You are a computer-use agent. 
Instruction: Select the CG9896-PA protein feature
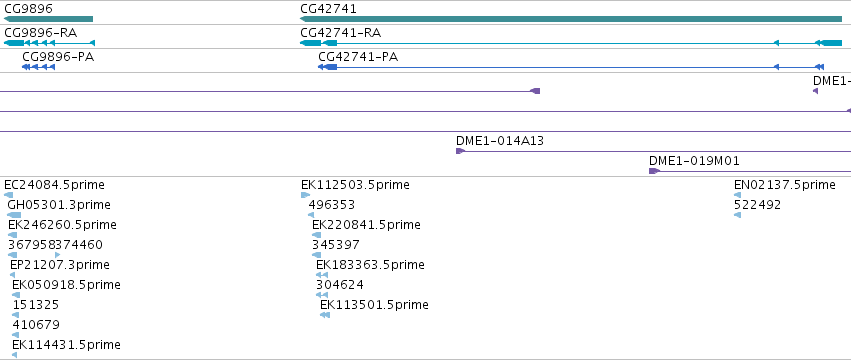pos(39,67)
